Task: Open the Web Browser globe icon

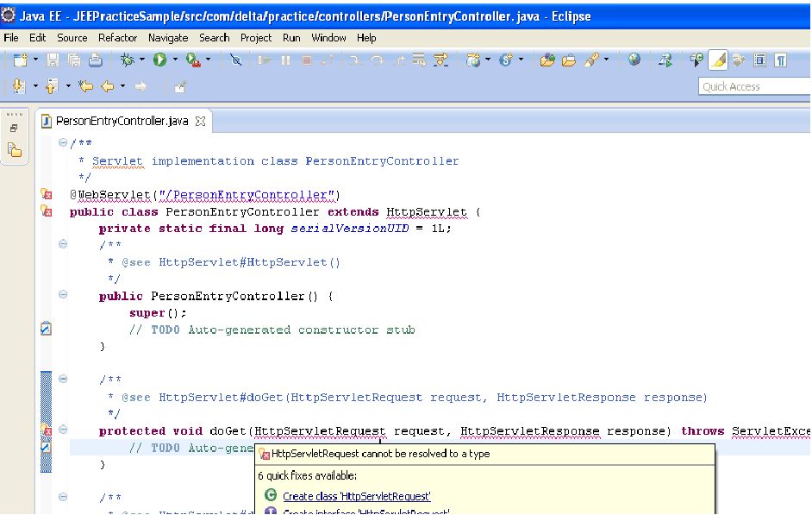Action: coord(634,60)
